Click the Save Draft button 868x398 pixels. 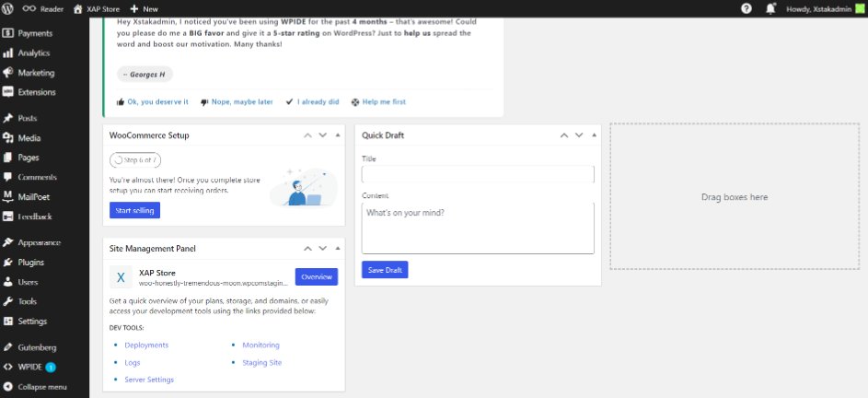[385, 270]
